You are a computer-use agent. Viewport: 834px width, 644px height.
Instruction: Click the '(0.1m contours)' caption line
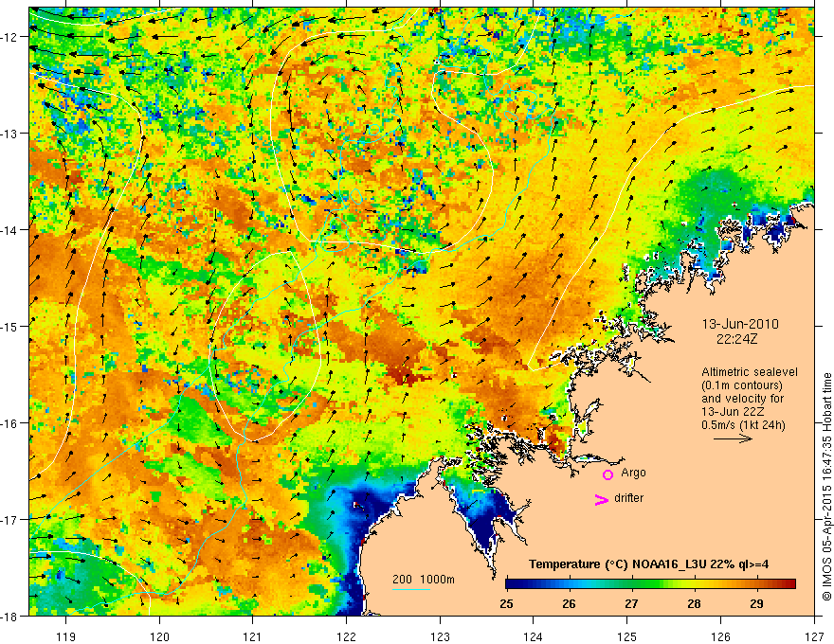(742, 385)
